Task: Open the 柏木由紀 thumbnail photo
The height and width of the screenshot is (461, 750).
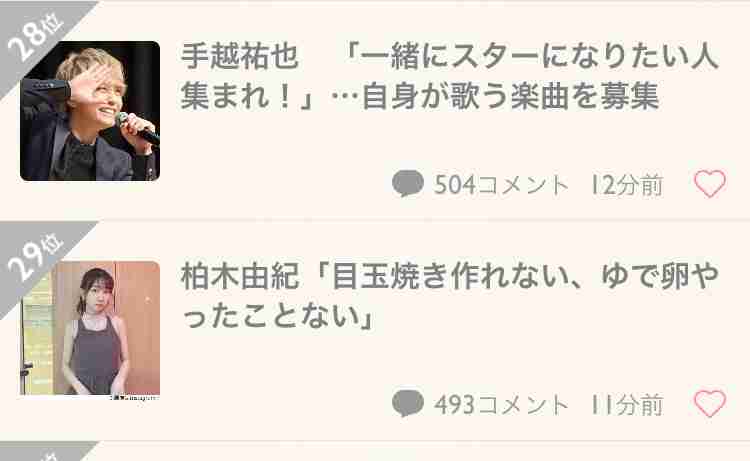Action: click(x=90, y=330)
